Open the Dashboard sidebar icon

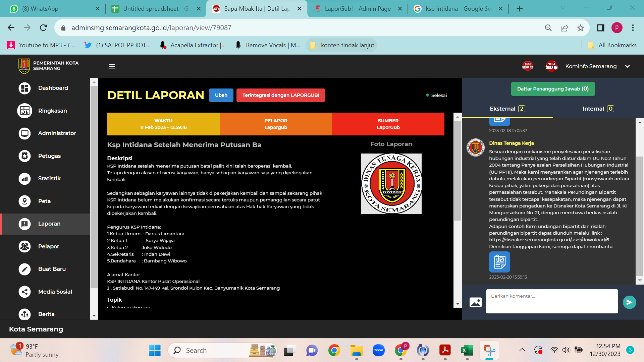[x=24, y=88]
